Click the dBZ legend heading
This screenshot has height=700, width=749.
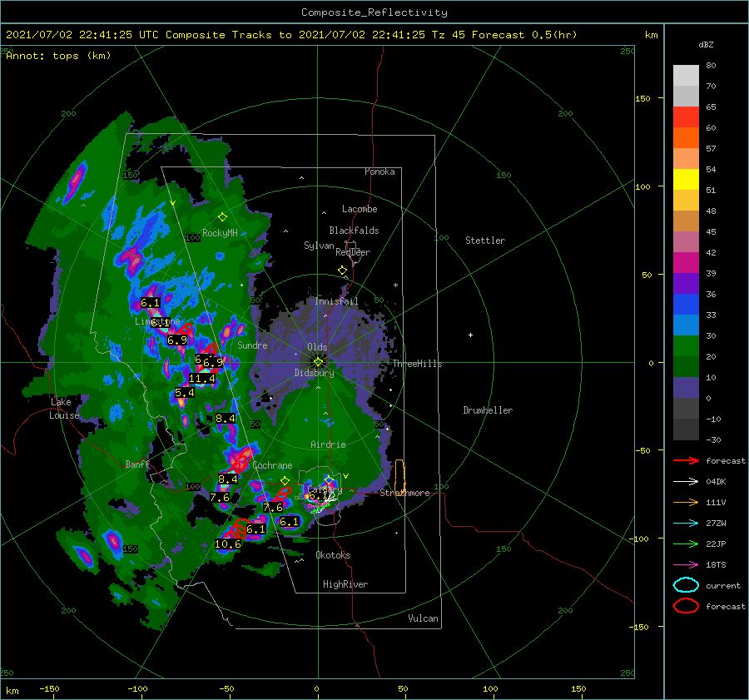(x=706, y=44)
